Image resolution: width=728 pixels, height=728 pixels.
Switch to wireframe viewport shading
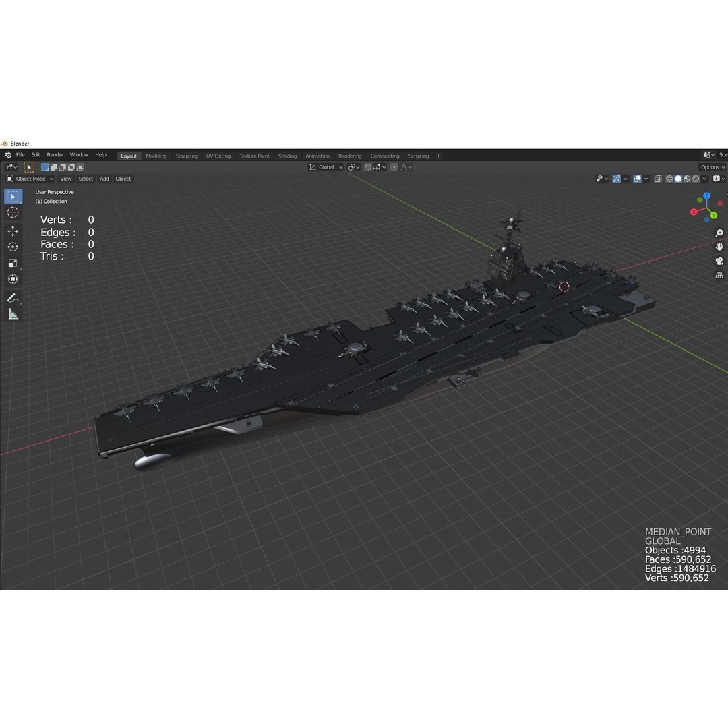coord(669,179)
